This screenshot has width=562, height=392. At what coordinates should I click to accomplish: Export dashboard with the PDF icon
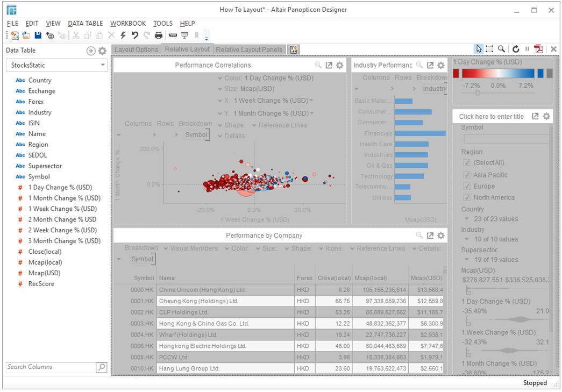click(x=538, y=49)
